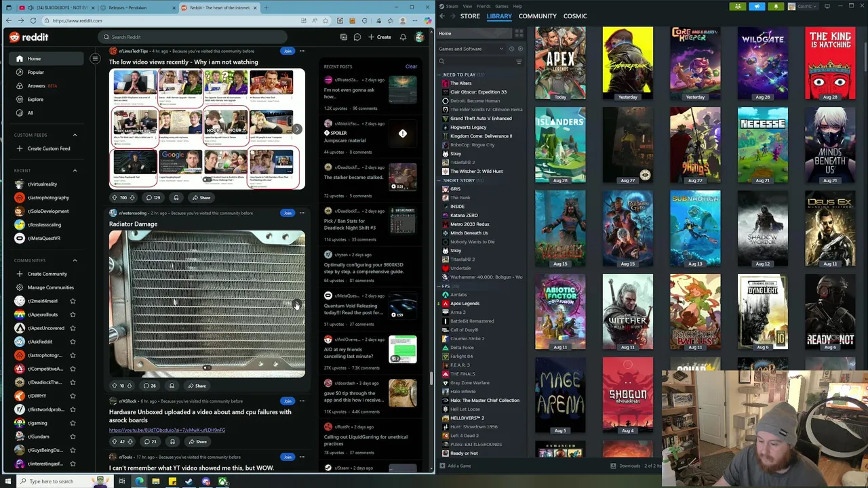Collapse Communities section in Reddit sidebar
This screenshot has height=488, width=868.
tap(75, 260)
